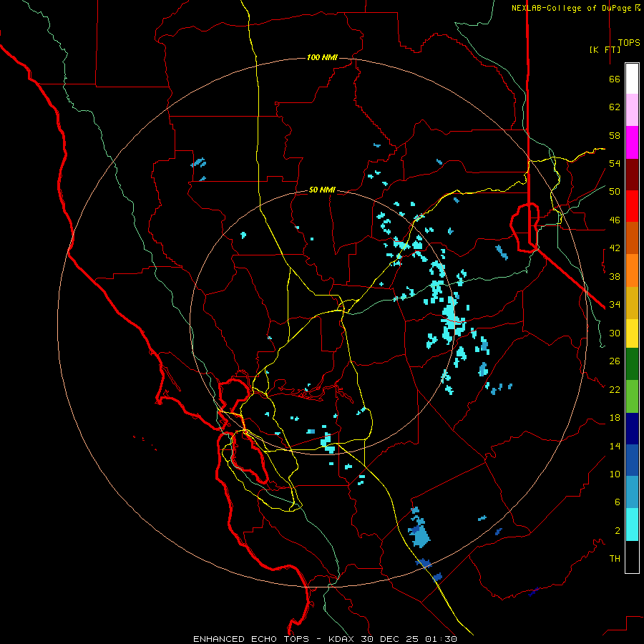Click the 46 value on the legend

pyautogui.click(x=615, y=220)
